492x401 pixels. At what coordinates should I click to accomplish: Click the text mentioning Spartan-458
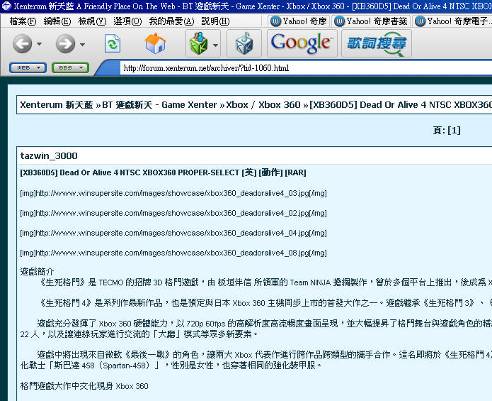[256, 360]
